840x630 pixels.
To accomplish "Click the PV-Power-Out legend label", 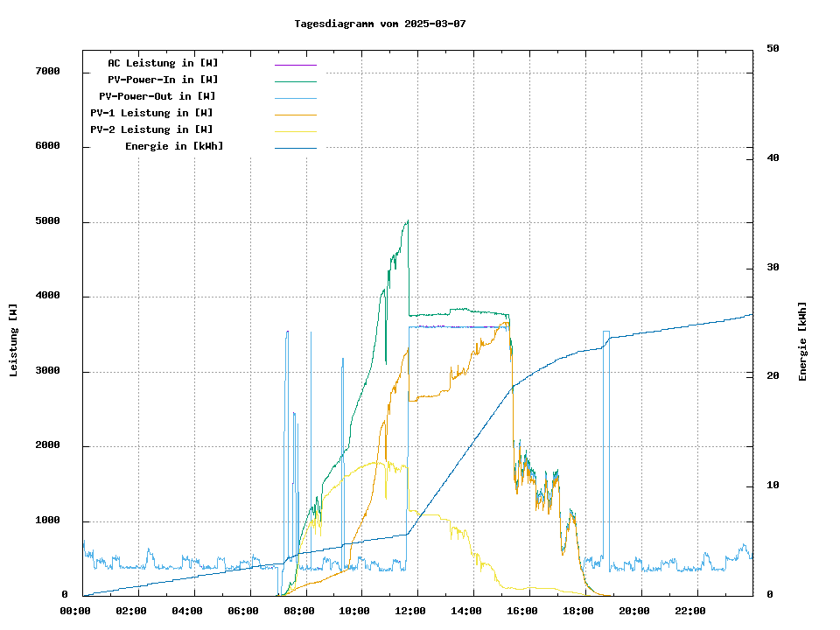I will tap(157, 96).
